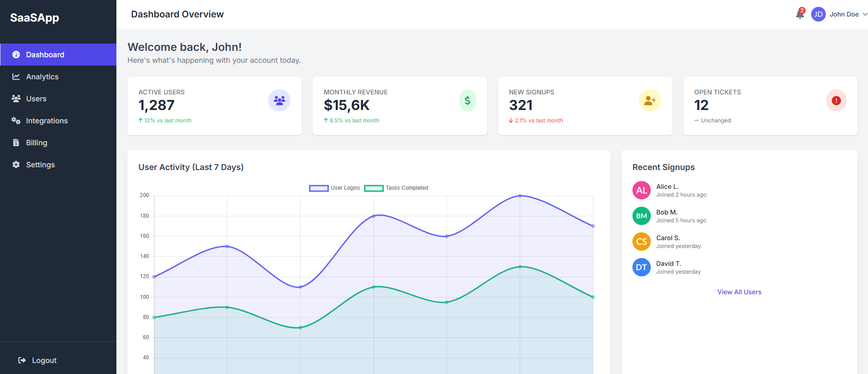Click Carol S.'s CS avatar
This screenshot has height=374, width=868.
point(642,242)
